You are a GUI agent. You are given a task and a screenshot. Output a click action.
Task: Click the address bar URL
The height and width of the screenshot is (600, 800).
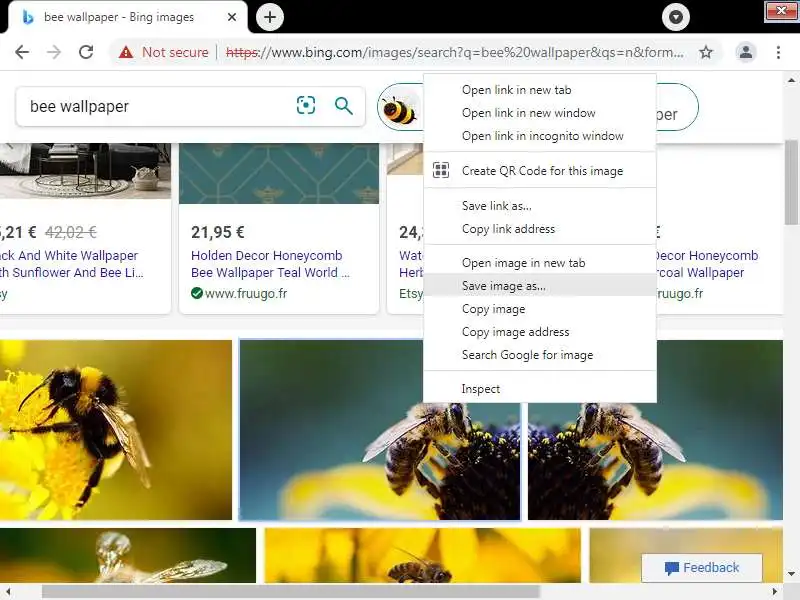[454, 52]
